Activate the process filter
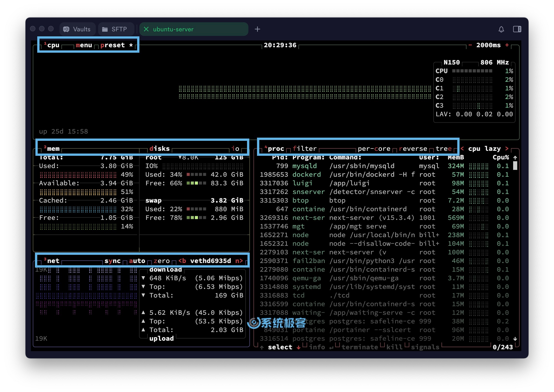This screenshot has width=554, height=392. pyautogui.click(x=304, y=149)
